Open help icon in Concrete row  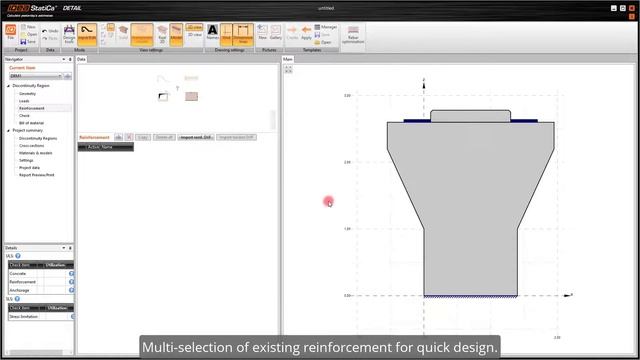pyautogui.click(x=71, y=273)
